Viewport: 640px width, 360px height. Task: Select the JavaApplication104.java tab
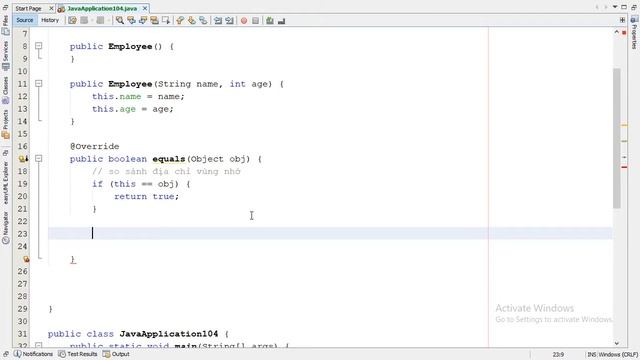(102, 8)
